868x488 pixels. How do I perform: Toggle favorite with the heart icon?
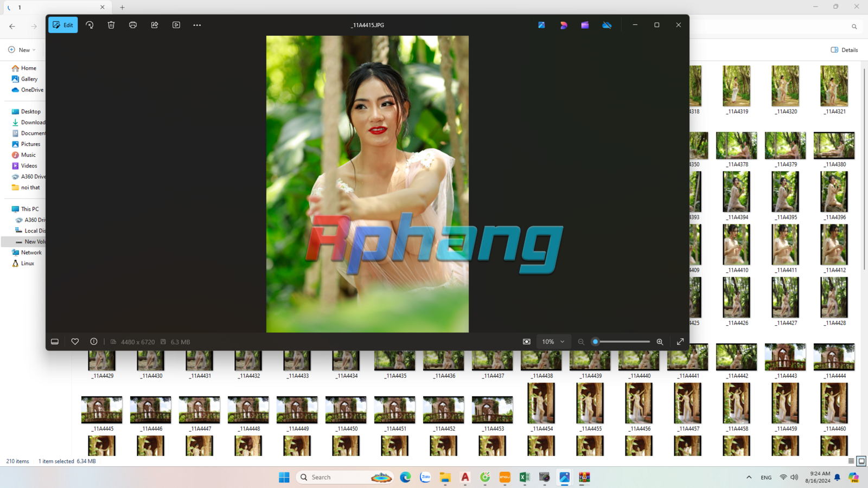75,342
